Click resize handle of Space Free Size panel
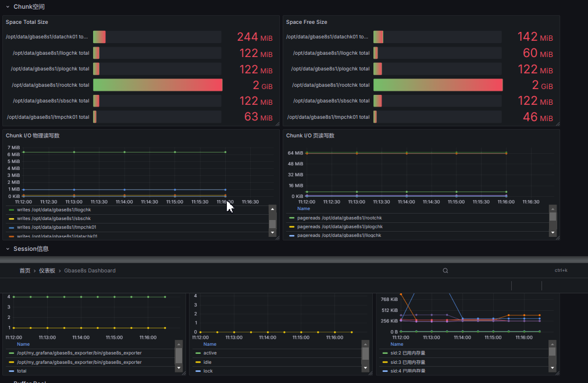Viewport: 588px width, 383px height. [558, 124]
